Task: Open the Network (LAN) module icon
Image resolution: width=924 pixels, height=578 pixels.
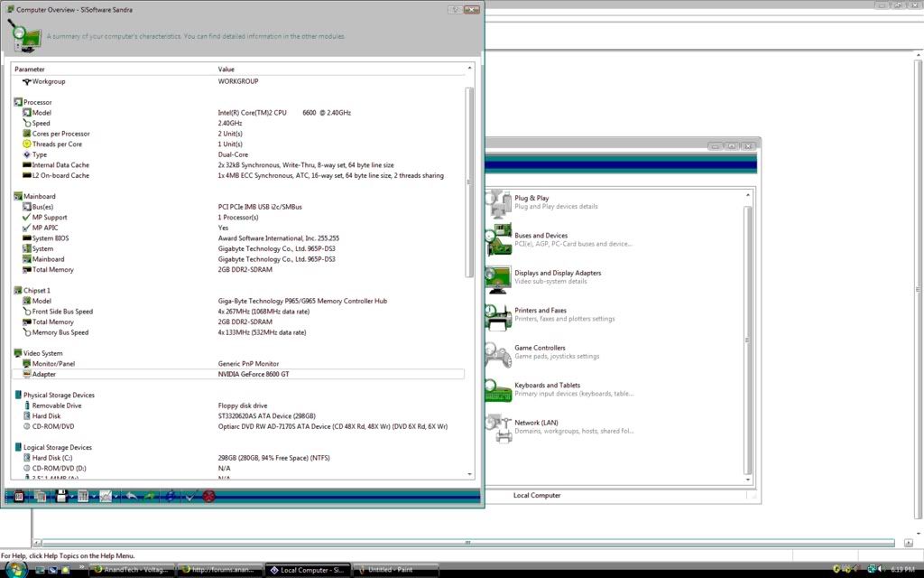Action: (498, 427)
